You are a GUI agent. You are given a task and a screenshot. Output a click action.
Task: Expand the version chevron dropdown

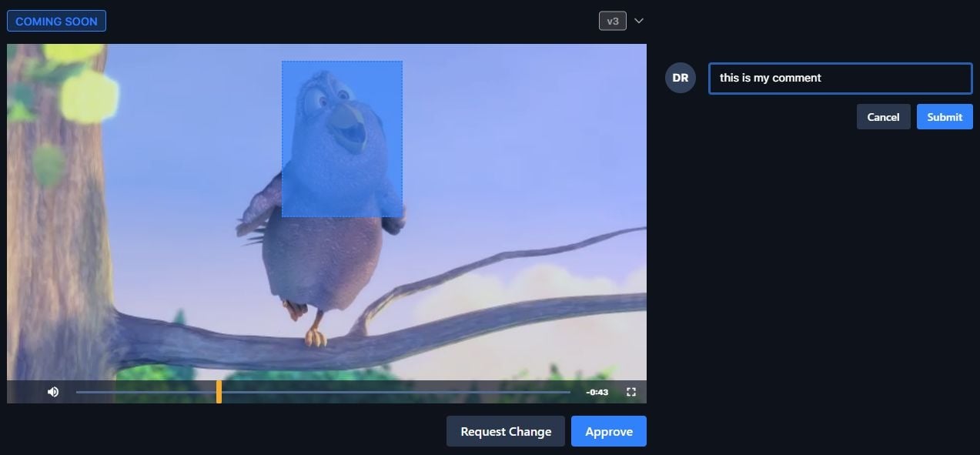[638, 21]
